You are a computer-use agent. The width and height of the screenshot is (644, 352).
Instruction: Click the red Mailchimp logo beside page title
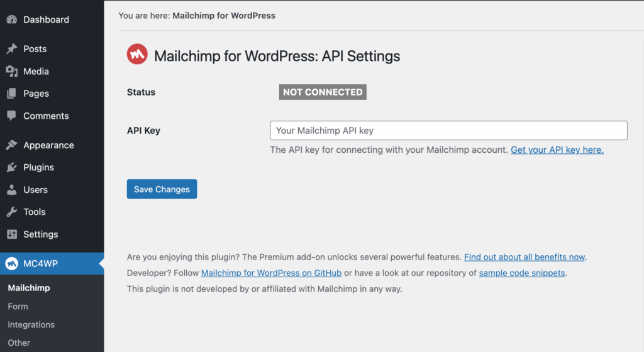click(x=137, y=54)
